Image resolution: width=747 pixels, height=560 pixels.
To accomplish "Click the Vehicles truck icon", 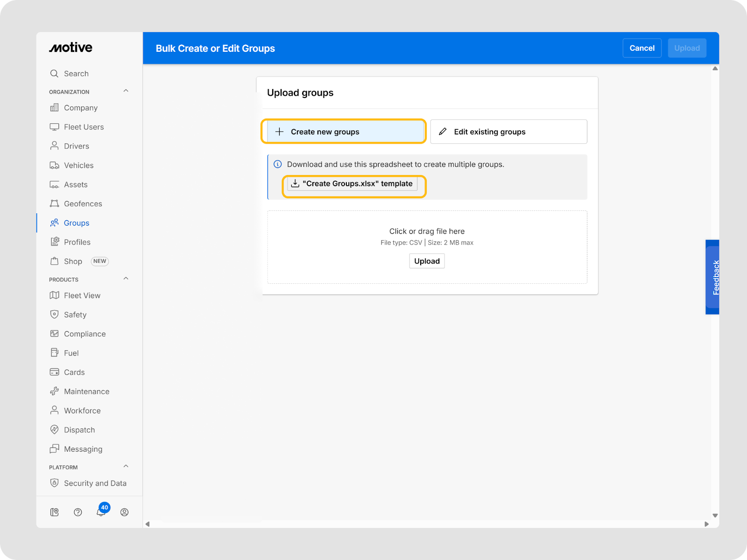I will point(54,165).
